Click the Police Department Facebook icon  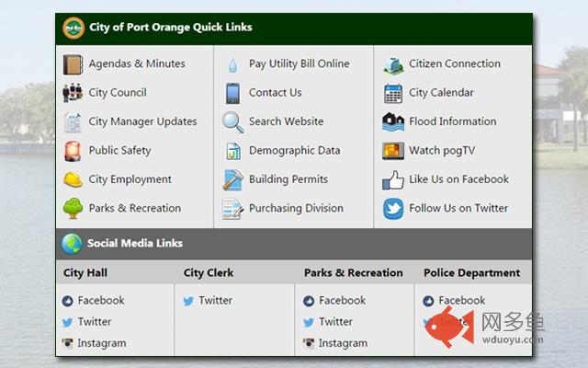(x=428, y=301)
